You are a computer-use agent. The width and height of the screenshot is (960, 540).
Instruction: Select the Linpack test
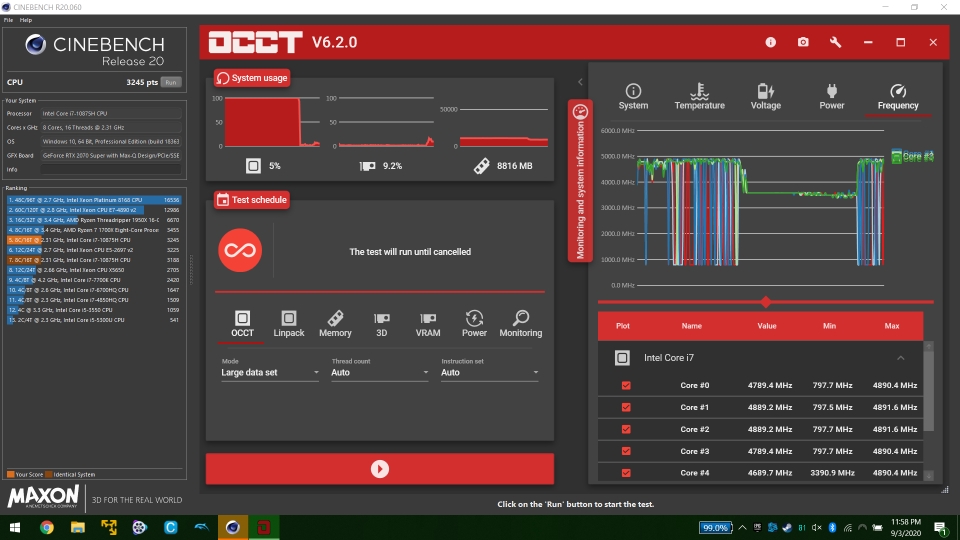[288, 324]
